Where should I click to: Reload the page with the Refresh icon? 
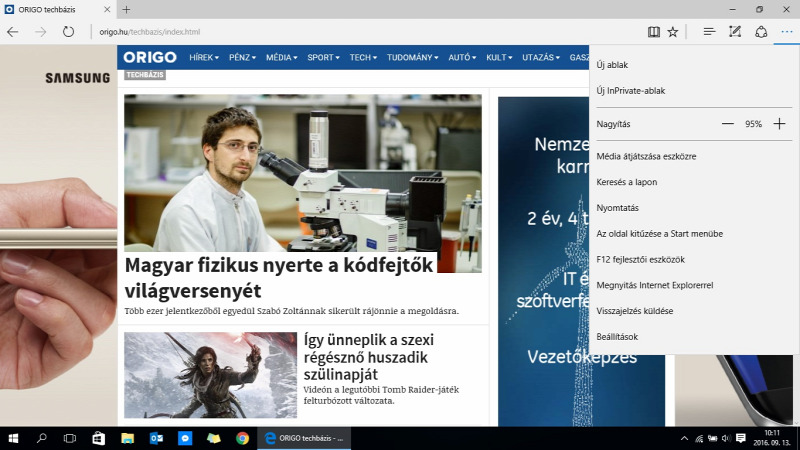pyautogui.click(x=68, y=32)
